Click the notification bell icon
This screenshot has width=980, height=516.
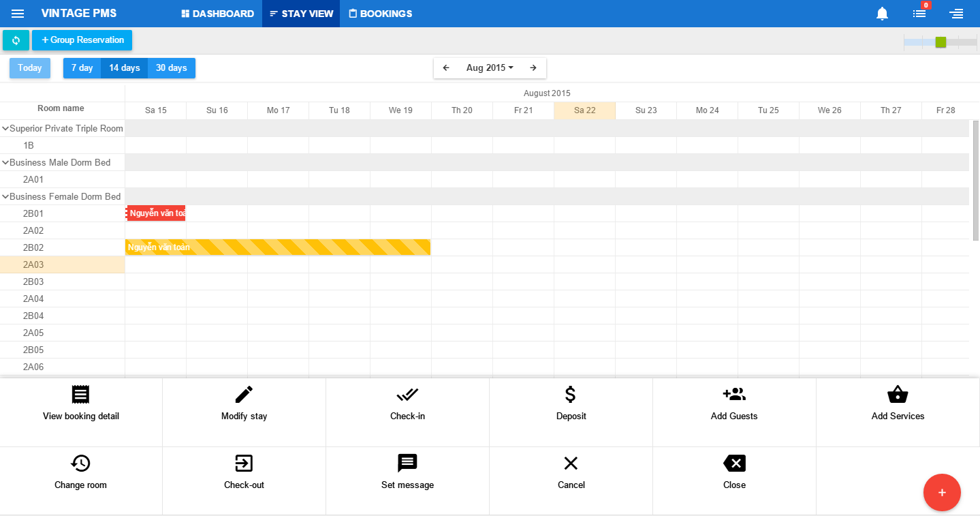(882, 14)
